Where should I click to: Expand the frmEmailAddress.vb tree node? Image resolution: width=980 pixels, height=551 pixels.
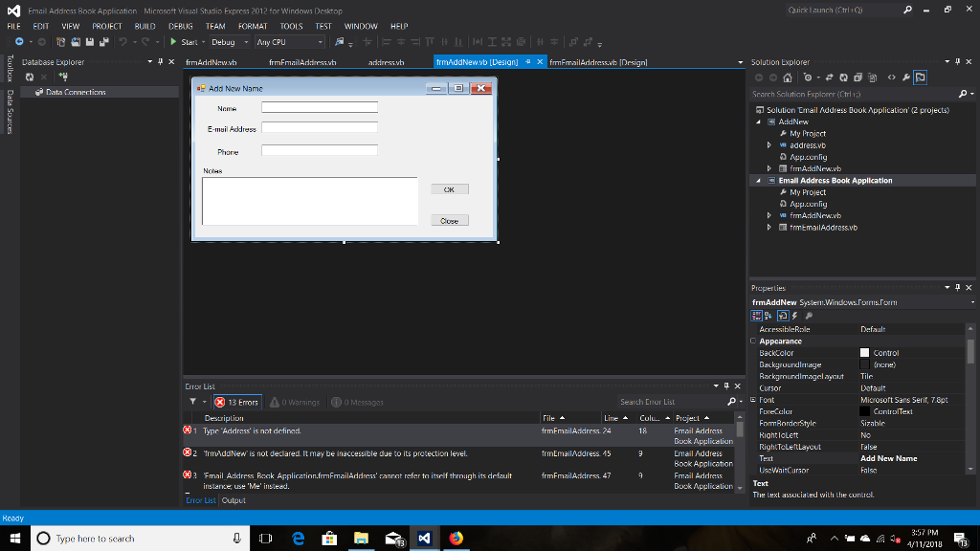tap(768, 228)
